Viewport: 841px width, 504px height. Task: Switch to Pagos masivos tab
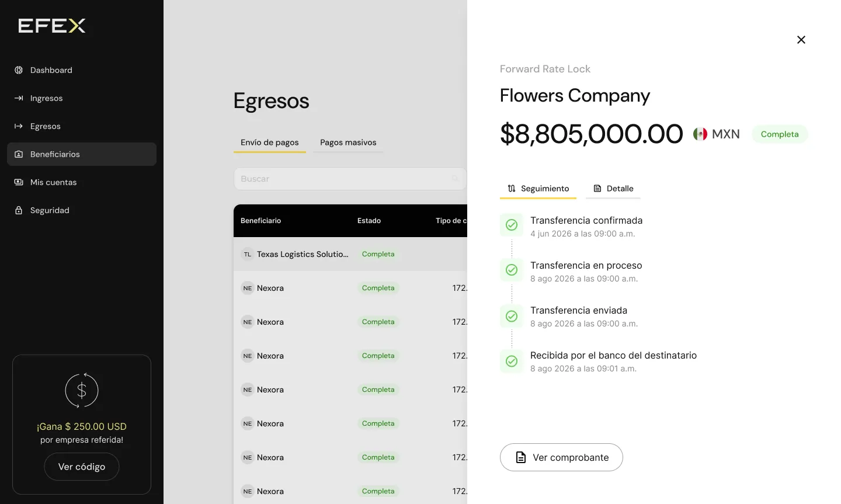(x=348, y=142)
